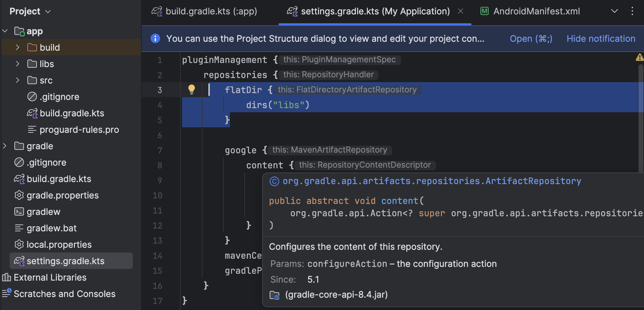Expand the src folder

click(x=17, y=80)
